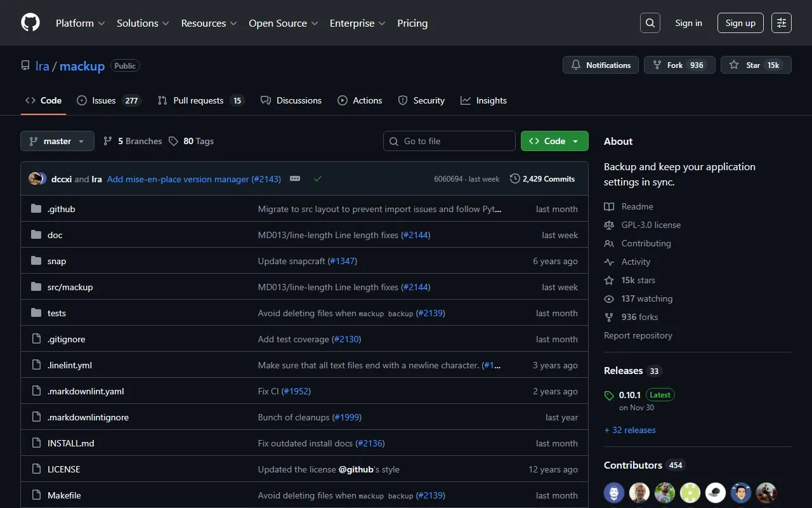Open the search magnifier icon
The width and height of the screenshot is (812, 508).
coord(650,23)
